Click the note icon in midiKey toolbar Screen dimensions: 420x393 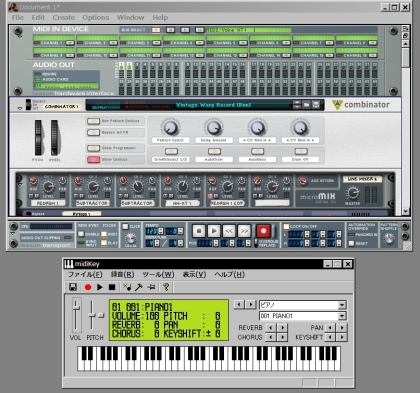coord(127,287)
